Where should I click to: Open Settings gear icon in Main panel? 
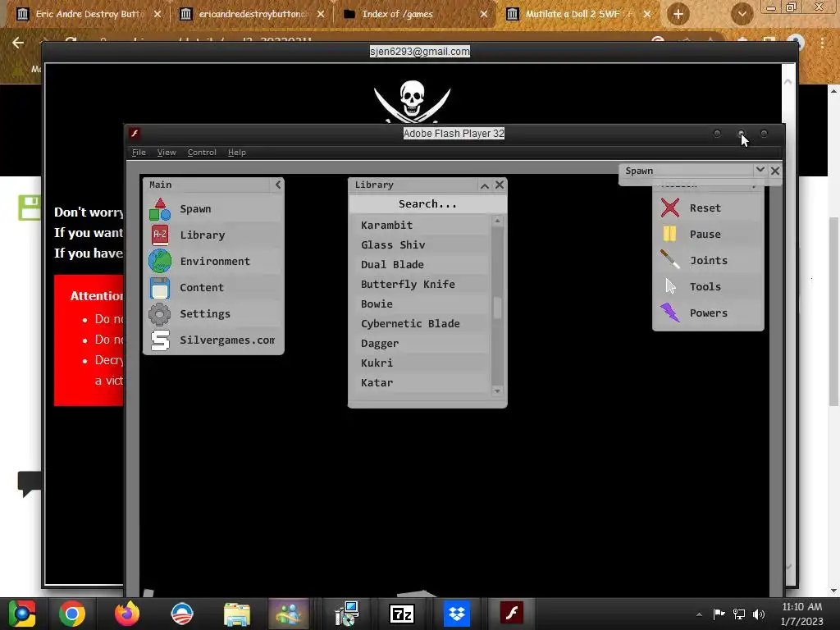[x=160, y=314]
